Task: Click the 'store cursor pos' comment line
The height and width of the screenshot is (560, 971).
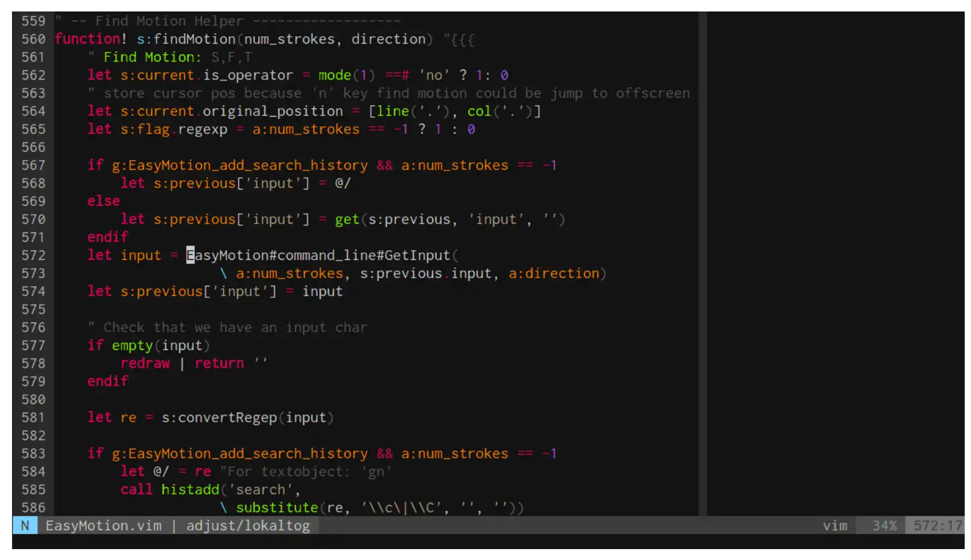Action: point(389,93)
